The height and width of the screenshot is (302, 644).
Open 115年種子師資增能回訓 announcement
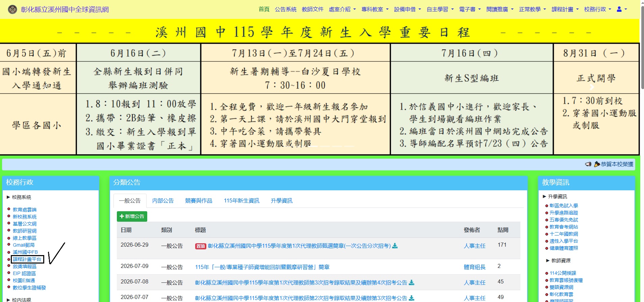point(262,267)
